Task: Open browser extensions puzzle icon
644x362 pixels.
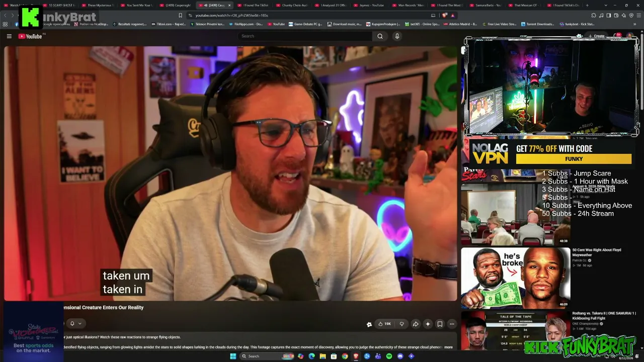Action: click(594, 16)
